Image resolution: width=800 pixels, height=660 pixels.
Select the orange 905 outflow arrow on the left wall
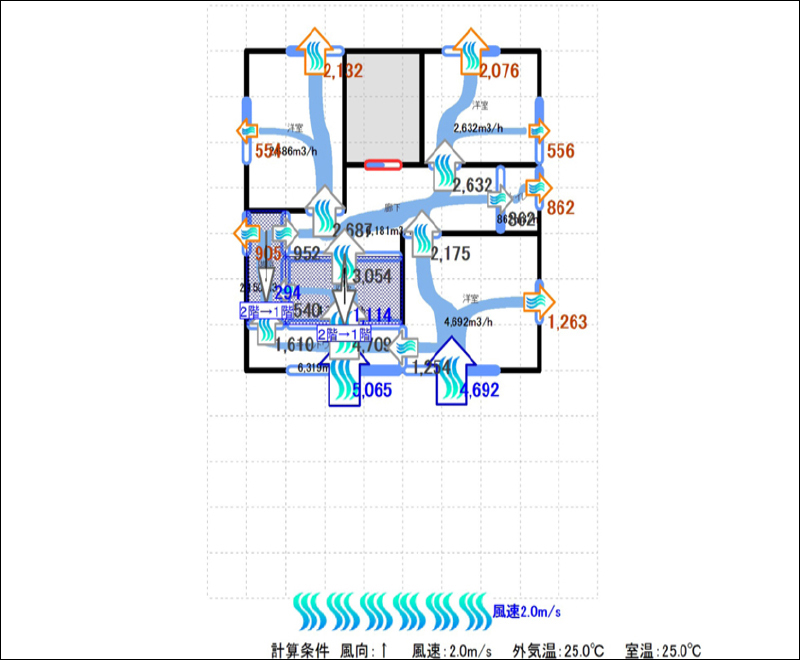point(247,233)
